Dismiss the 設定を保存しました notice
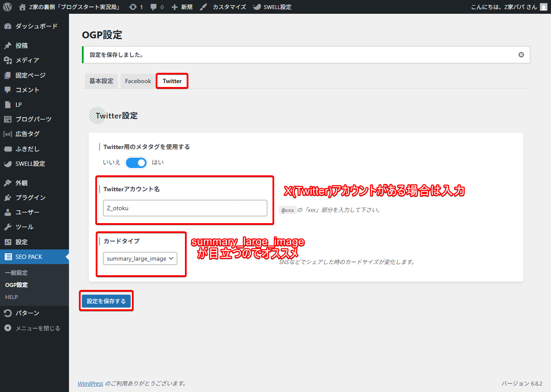 point(521,55)
